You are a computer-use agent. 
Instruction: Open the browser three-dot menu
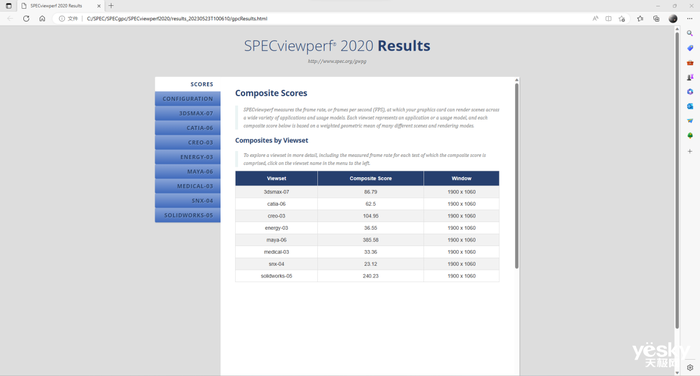690,19
